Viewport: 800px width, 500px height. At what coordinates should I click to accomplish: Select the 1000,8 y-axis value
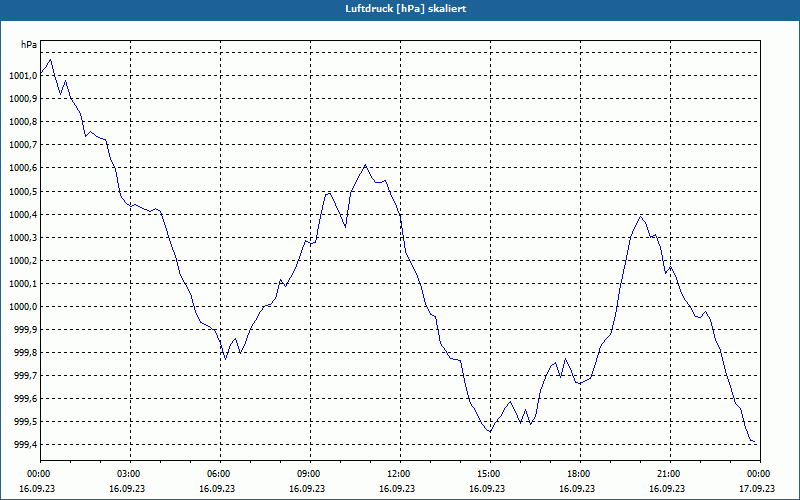(23, 122)
